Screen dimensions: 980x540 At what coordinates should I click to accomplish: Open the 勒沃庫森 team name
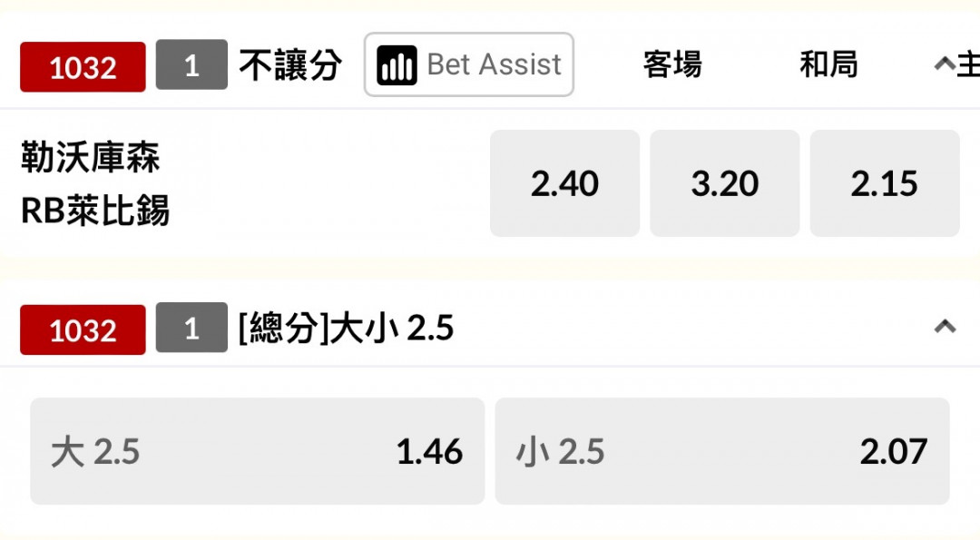tap(91, 159)
